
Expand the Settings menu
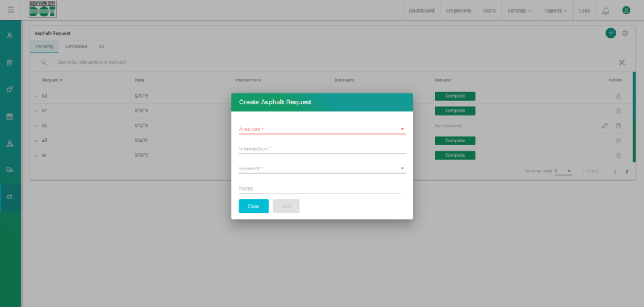point(519,11)
